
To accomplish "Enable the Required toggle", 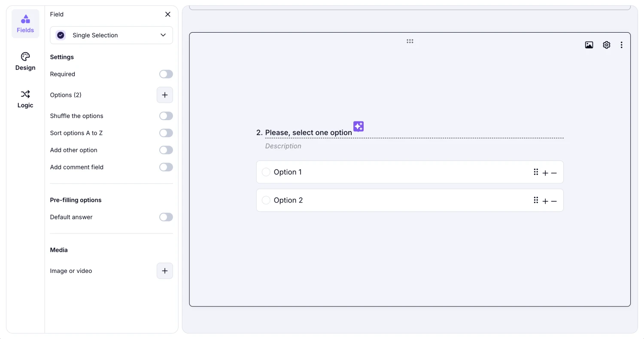I will 166,74.
